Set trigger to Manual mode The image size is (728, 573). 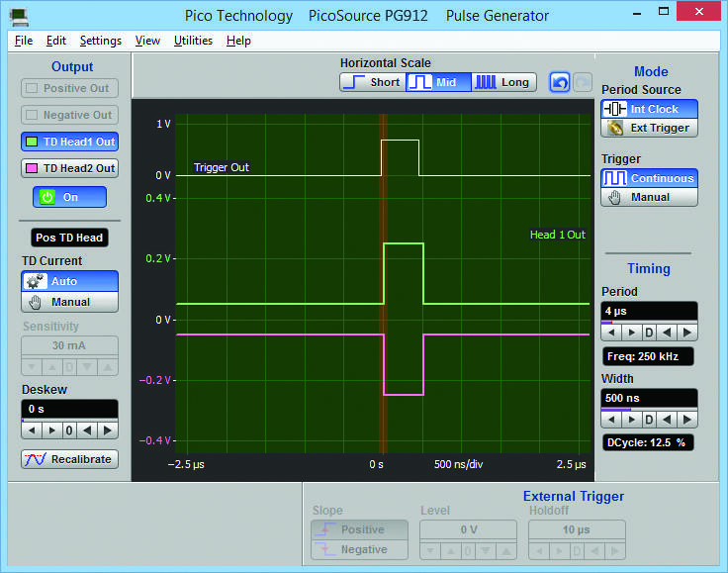pyautogui.click(x=649, y=197)
